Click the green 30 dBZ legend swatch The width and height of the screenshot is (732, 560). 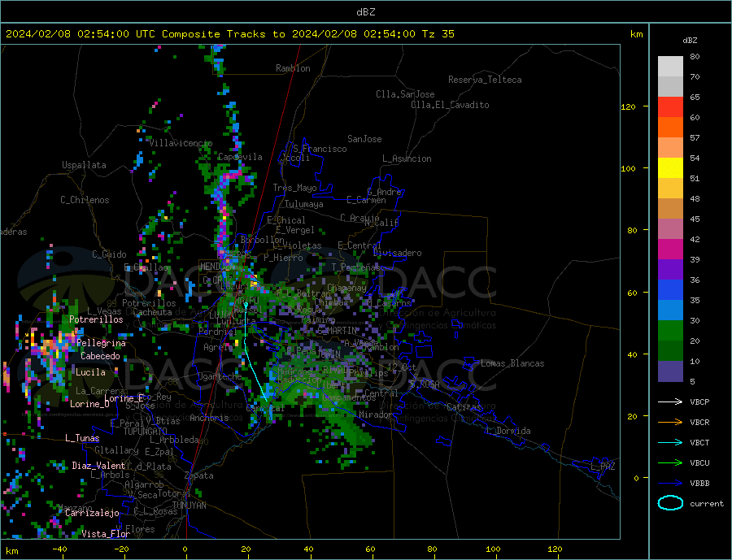tap(670, 331)
